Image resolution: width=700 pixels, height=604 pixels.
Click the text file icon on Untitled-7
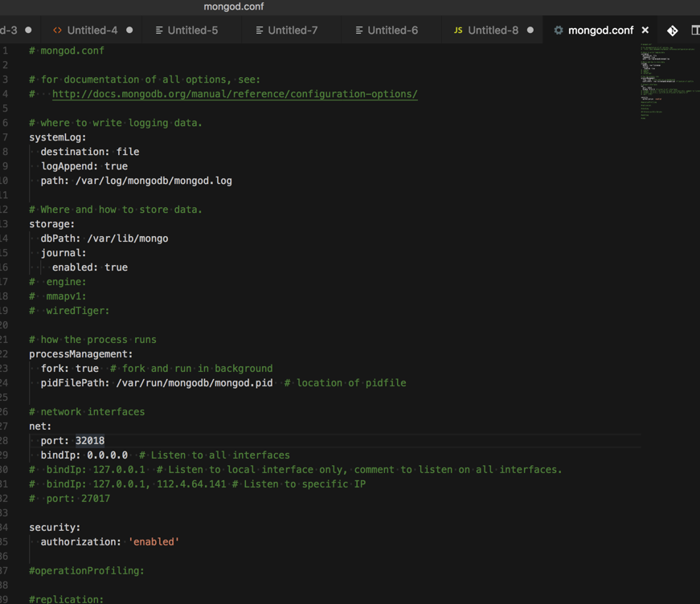(x=260, y=31)
